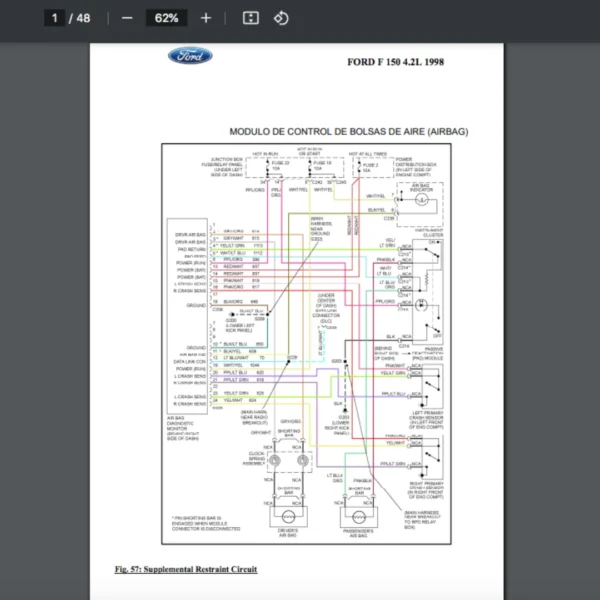This screenshot has height=600, width=600.
Task: Rotate the document with the rotate icon
Action: [281, 18]
